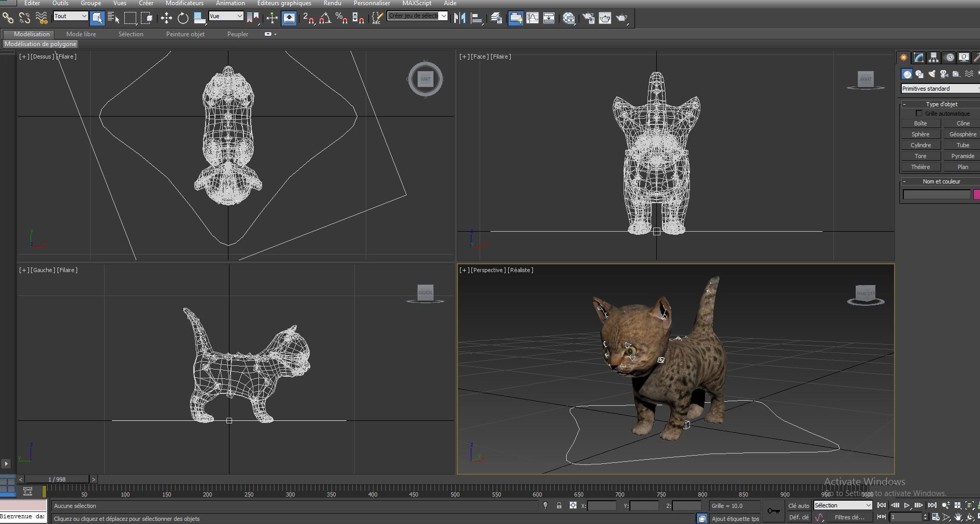The height and width of the screenshot is (524, 980).
Task: Open the Animation menu
Action: pyautogui.click(x=230, y=3)
